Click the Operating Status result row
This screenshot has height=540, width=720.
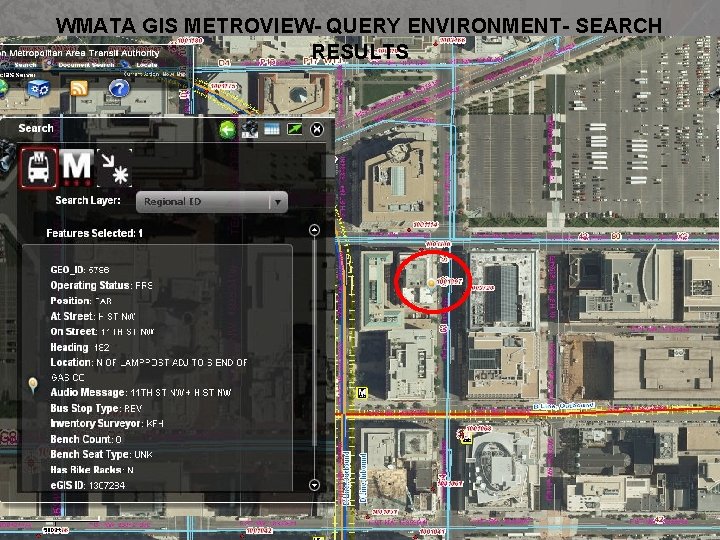[101, 286]
